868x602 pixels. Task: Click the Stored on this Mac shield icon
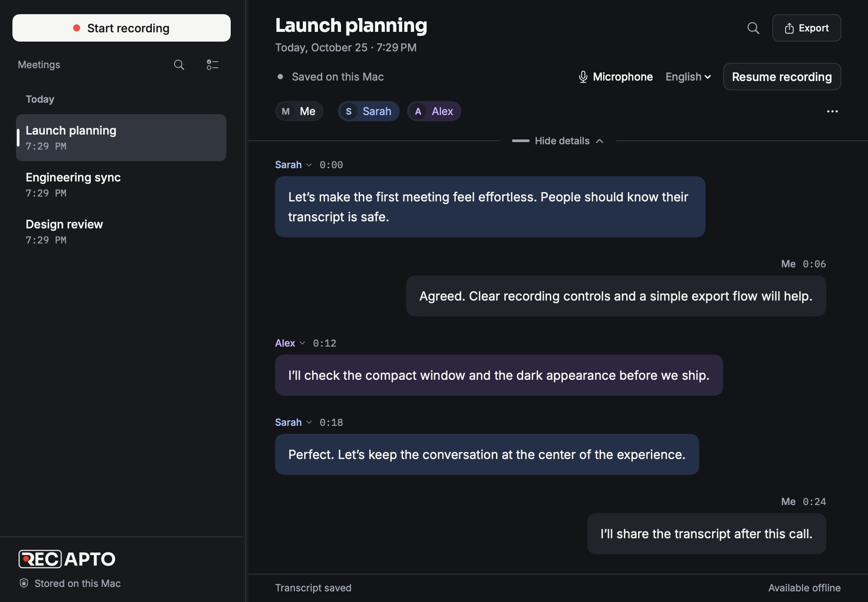click(24, 583)
